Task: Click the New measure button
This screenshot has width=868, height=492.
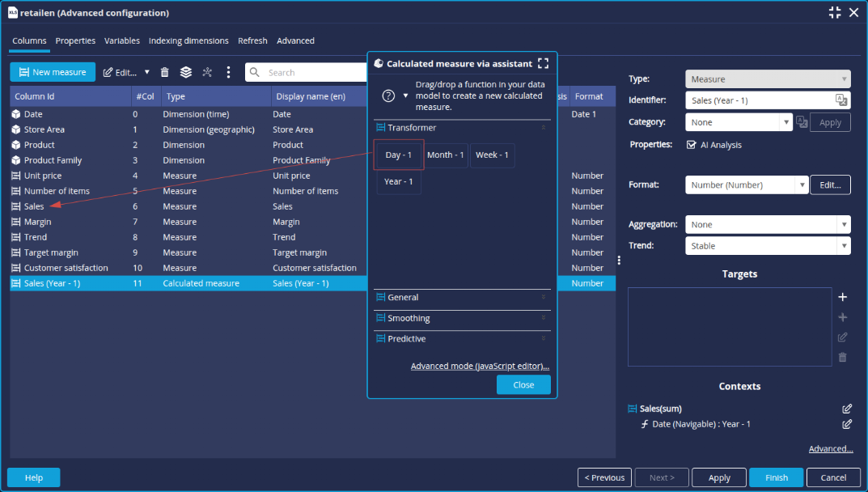Action: coord(53,72)
